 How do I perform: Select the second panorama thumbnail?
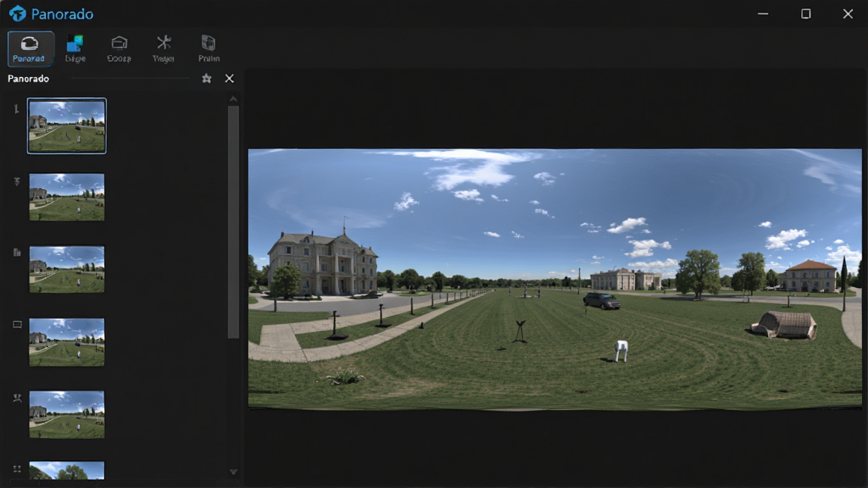(x=66, y=197)
